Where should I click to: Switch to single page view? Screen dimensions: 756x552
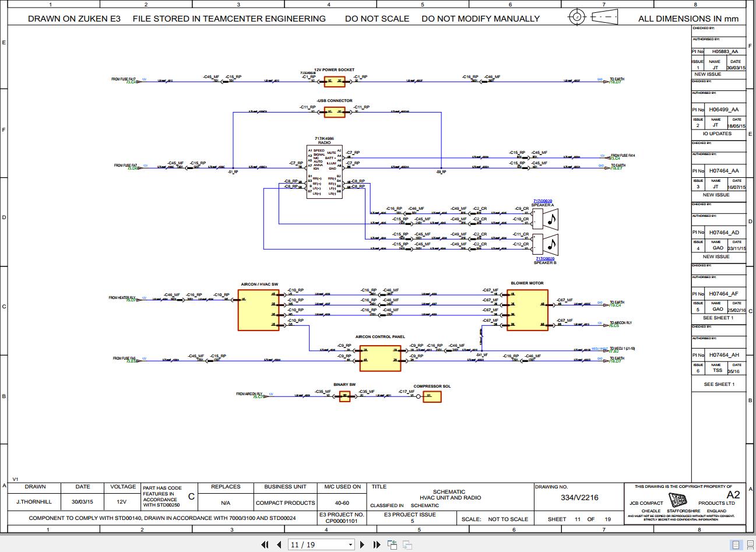(737, 544)
